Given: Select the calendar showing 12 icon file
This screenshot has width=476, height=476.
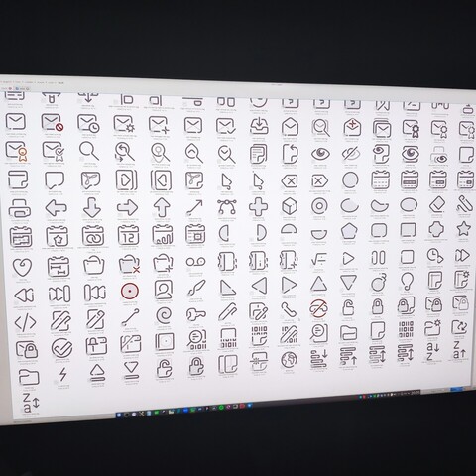Looking at the screenshot, I should [x=129, y=234].
